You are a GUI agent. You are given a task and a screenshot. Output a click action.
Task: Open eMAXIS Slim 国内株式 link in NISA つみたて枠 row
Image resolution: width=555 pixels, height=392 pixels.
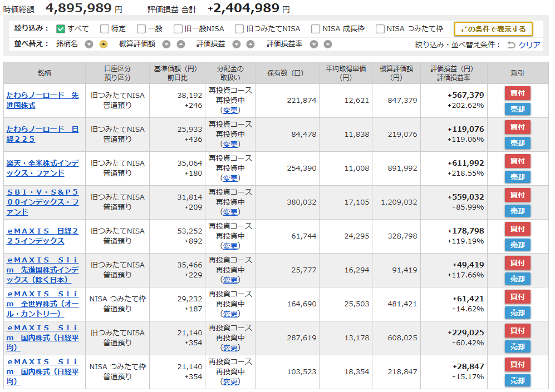[42, 372]
